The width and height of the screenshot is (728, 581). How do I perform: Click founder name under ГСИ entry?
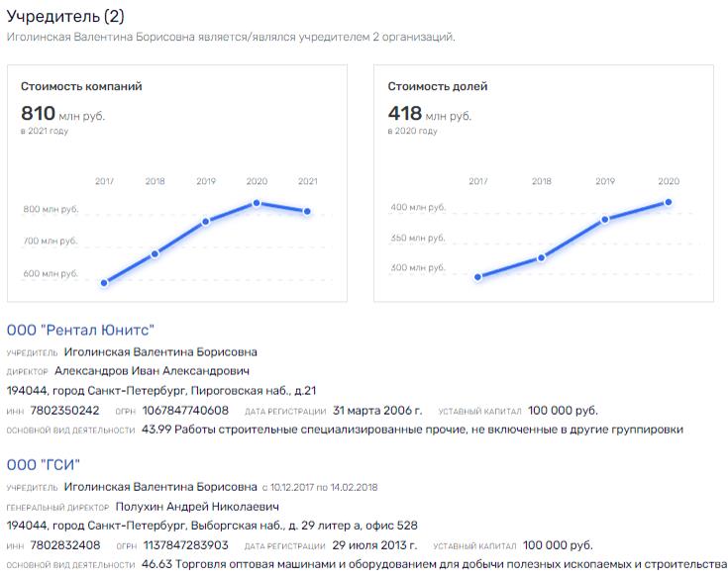(160, 487)
